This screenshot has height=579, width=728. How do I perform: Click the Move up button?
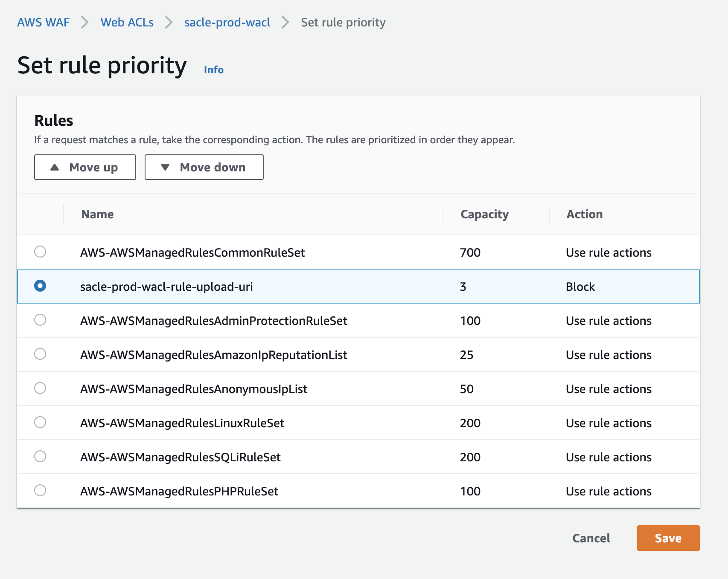[x=85, y=167]
